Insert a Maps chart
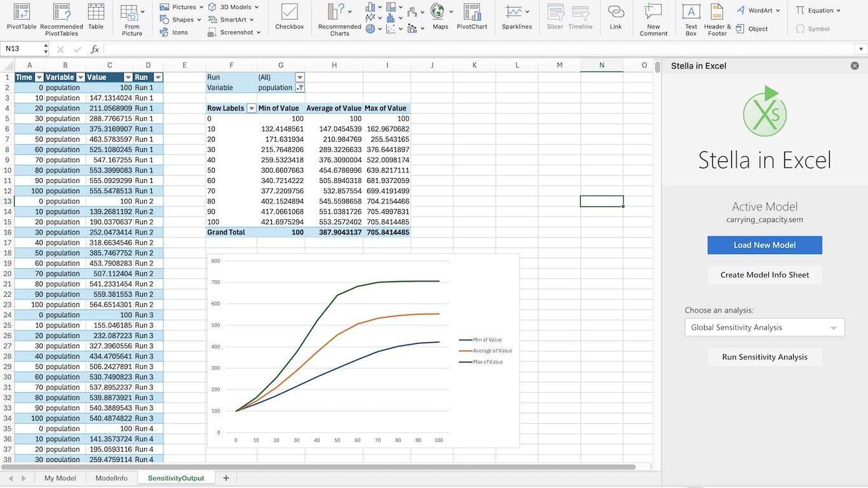 [x=440, y=17]
